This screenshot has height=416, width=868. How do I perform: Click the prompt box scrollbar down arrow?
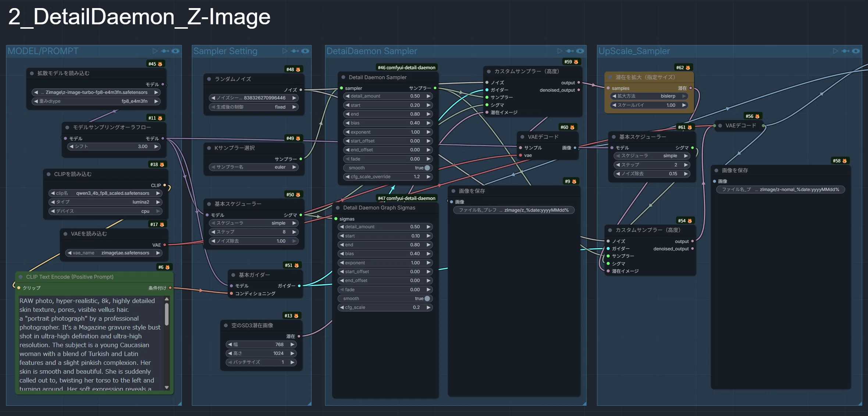[x=167, y=387]
